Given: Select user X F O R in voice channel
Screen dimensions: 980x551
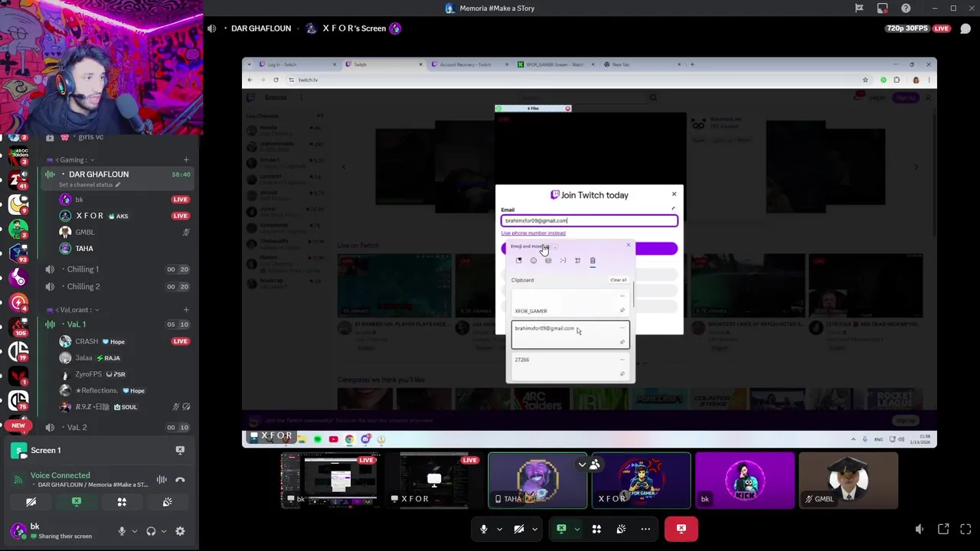Looking at the screenshot, I should (124, 216).
